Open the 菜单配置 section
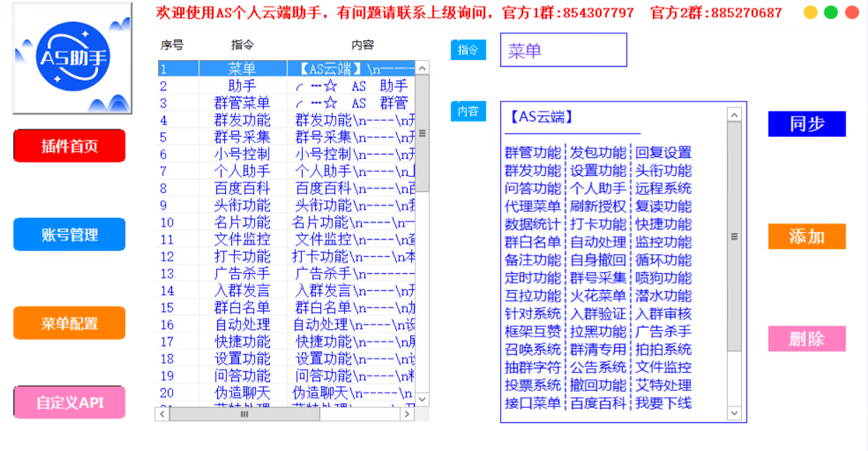Screen dimensions: 868x451 [69, 324]
